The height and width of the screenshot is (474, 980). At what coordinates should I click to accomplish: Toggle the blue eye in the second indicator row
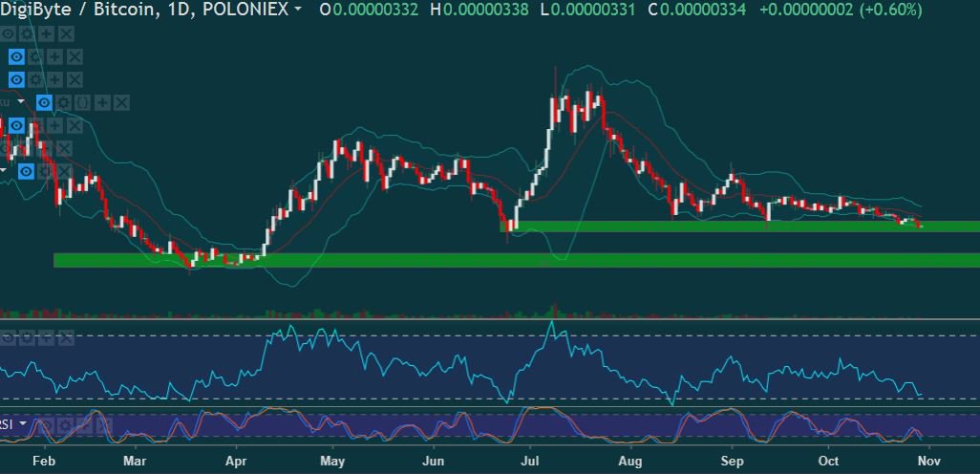[x=17, y=57]
